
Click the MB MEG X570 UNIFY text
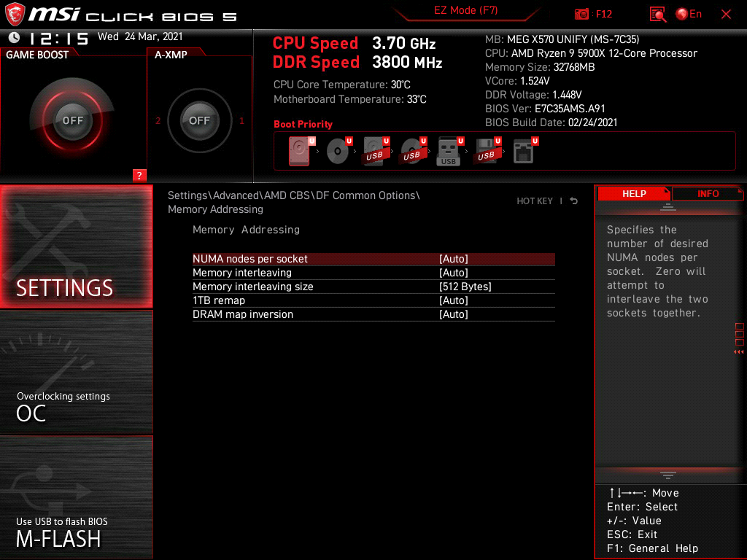click(x=562, y=39)
